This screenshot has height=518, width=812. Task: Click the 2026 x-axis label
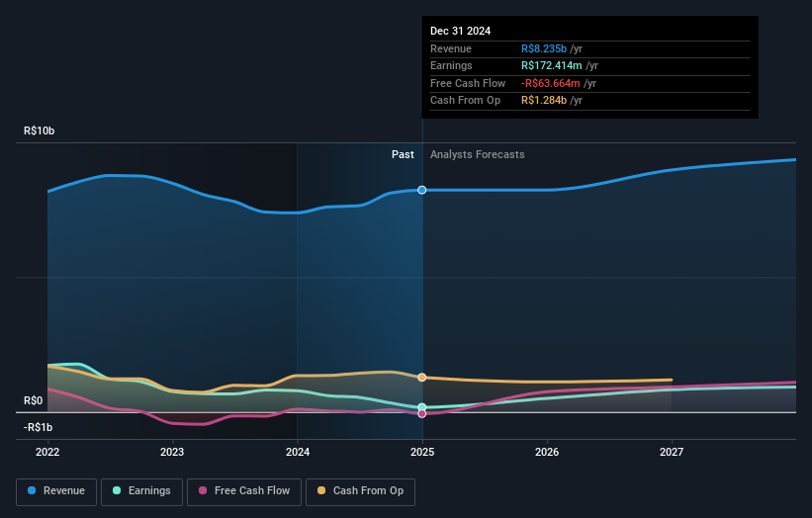[x=547, y=452]
